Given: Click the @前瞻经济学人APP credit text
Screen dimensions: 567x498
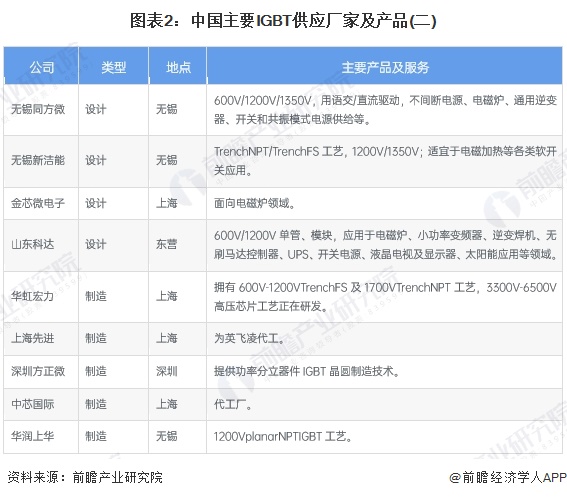Looking at the screenshot, I should point(508,477).
